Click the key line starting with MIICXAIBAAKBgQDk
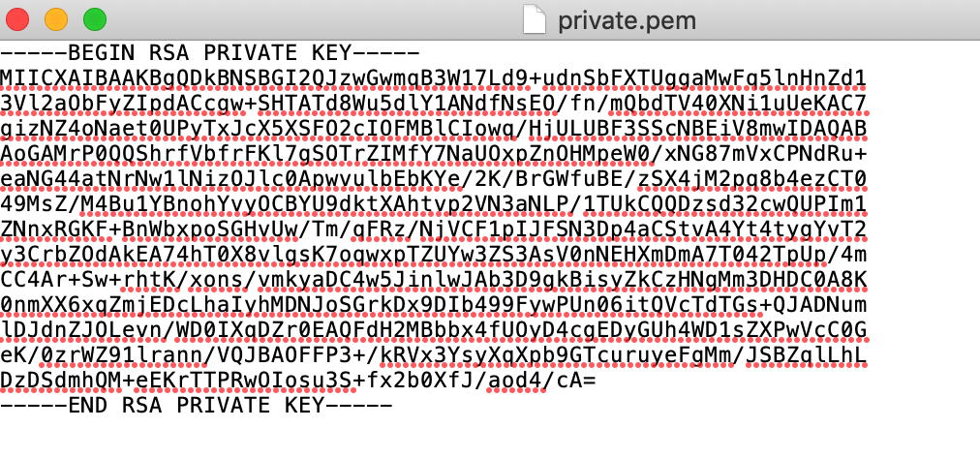Image resolution: width=980 pixels, height=459 pixels. [x=433, y=78]
